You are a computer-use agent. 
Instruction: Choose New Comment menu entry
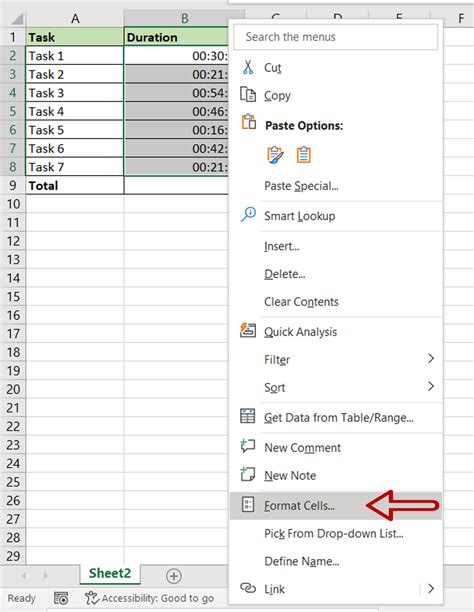(x=336, y=447)
